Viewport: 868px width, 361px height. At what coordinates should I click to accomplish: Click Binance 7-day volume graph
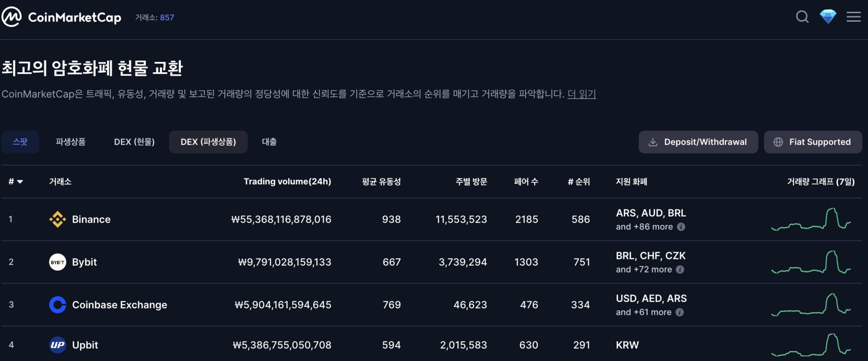click(811, 220)
